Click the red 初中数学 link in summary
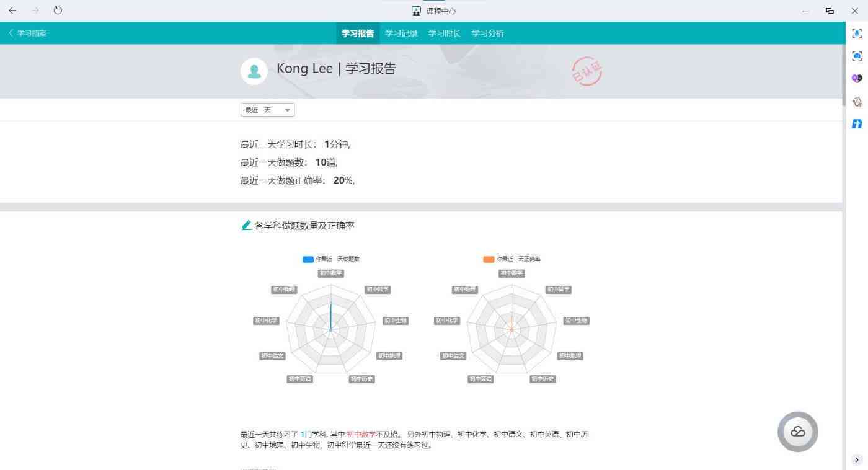The height and width of the screenshot is (470, 868). (361, 435)
